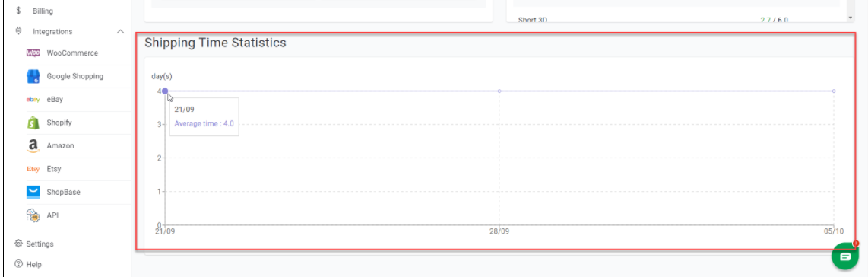
Task: Open the Amazon logo icon
Action: (x=33, y=145)
